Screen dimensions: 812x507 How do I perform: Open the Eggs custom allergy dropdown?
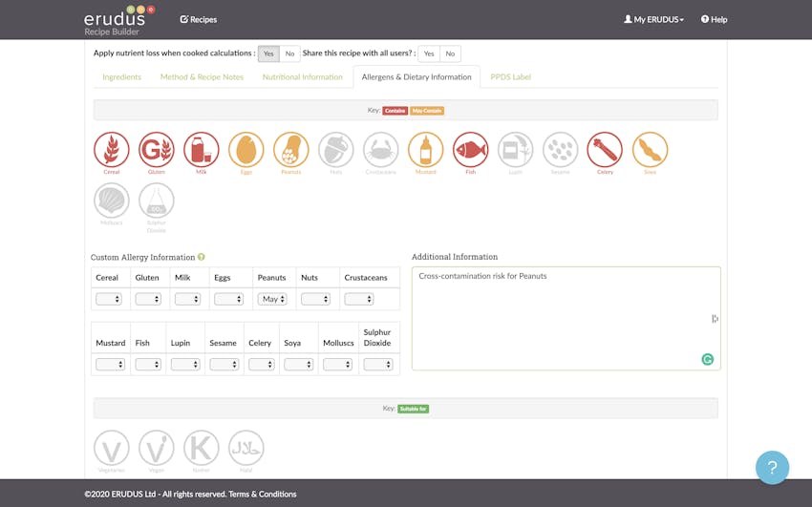[228, 299]
